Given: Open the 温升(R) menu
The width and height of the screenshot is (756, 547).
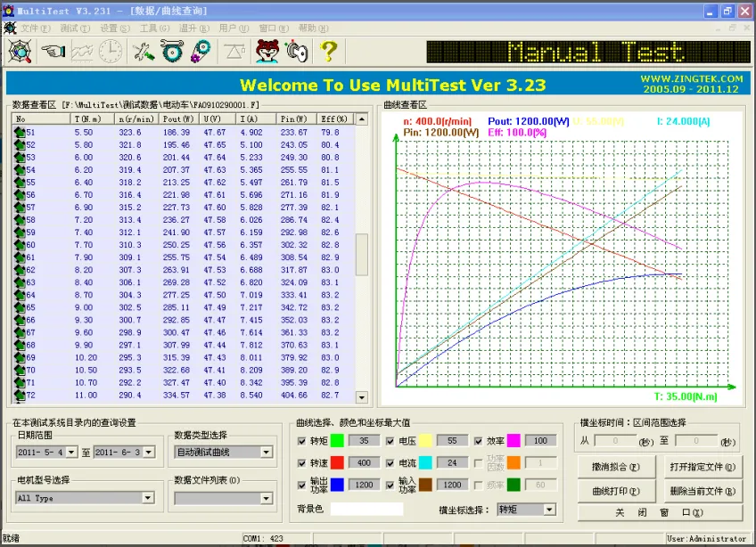Looking at the screenshot, I should point(194,29).
